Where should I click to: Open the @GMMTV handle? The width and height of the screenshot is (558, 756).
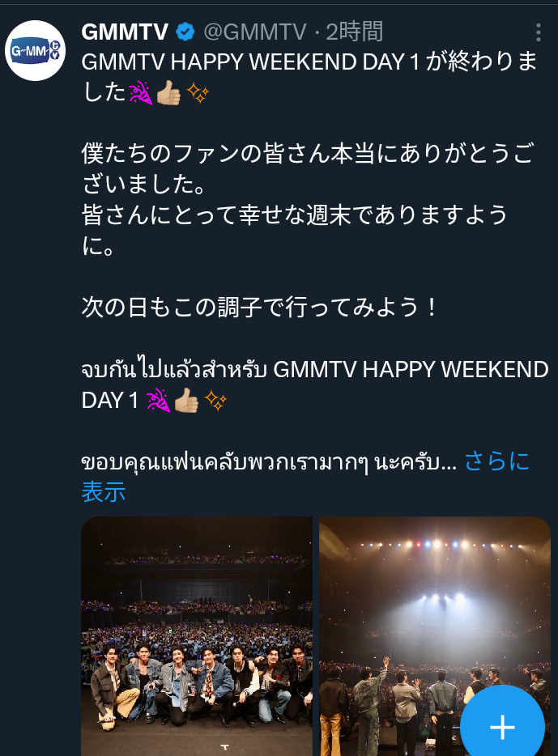pos(255,32)
